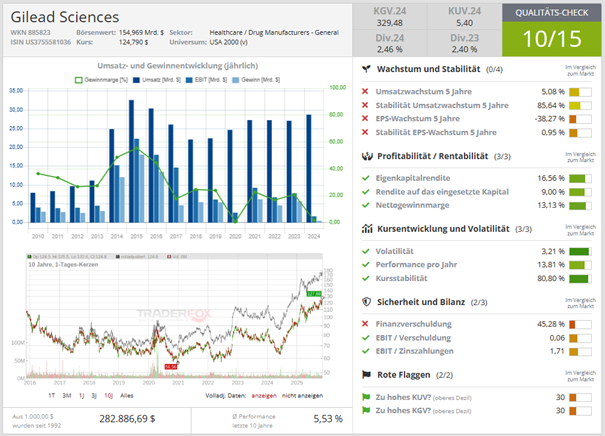Click the Sicherheit und Bilanz shield icon
605x436 pixels.
pos(368,302)
